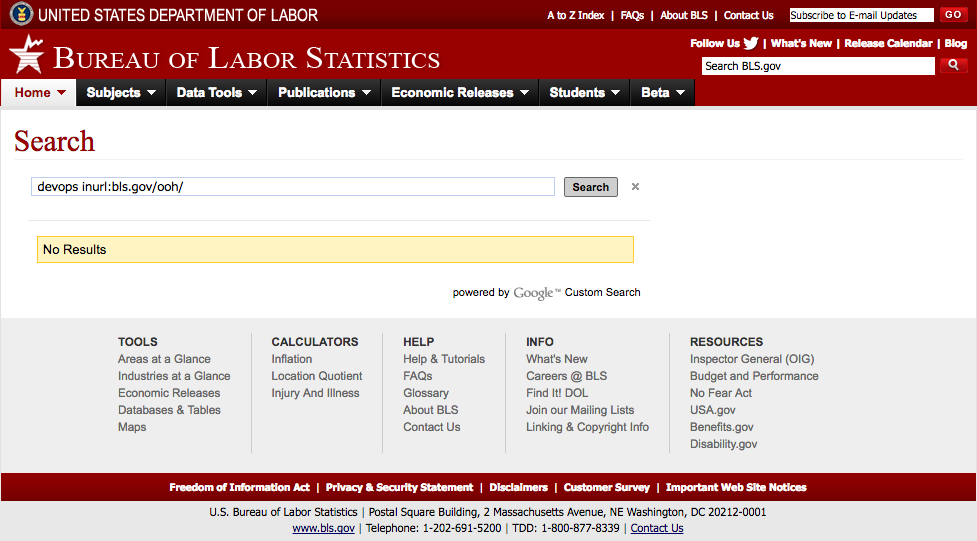Click into the devops search query field

293,186
